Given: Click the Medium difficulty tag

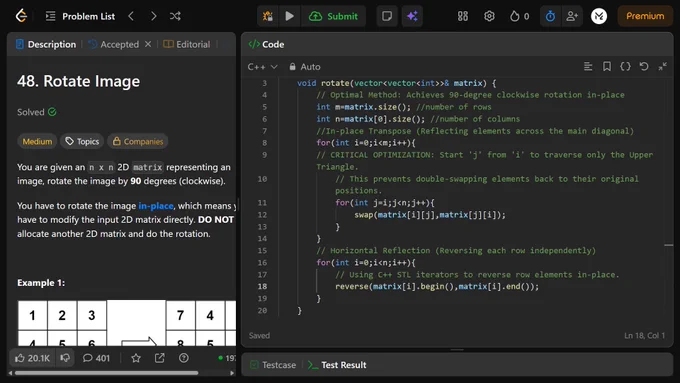Looking at the screenshot, I should point(37,141).
